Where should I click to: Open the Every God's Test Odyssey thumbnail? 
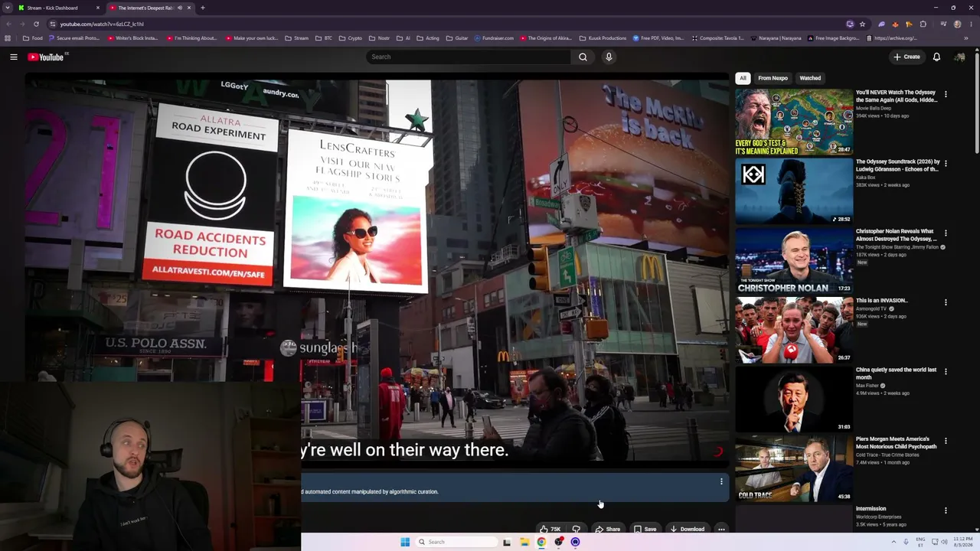coord(794,122)
